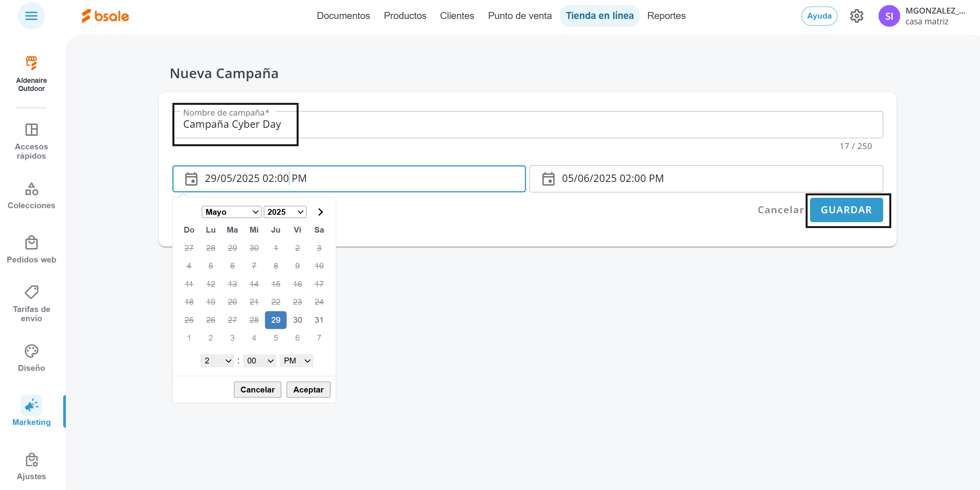Select day 30 in calendar
Image resolution: width=980 pixels, height=490 pixels.
coord(297,320)
